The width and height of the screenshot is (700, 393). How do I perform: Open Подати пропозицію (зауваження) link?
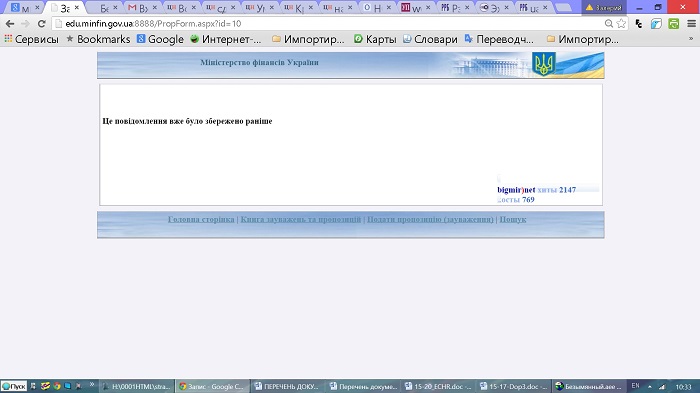coord(430,219)
